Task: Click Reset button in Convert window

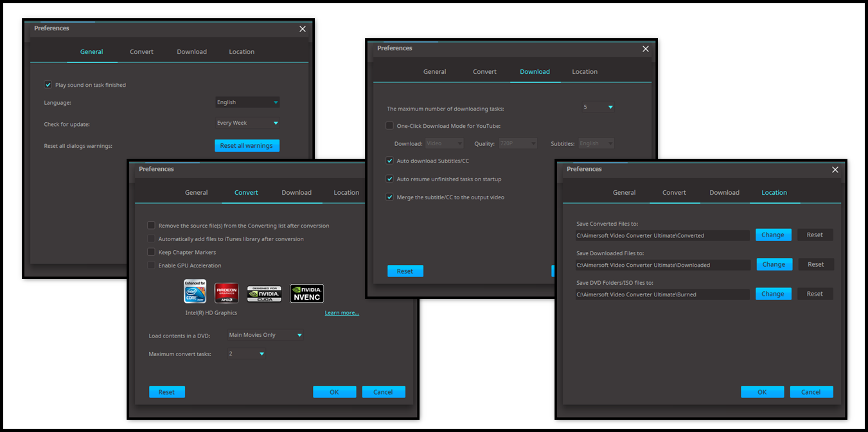Action: [167, 392]
